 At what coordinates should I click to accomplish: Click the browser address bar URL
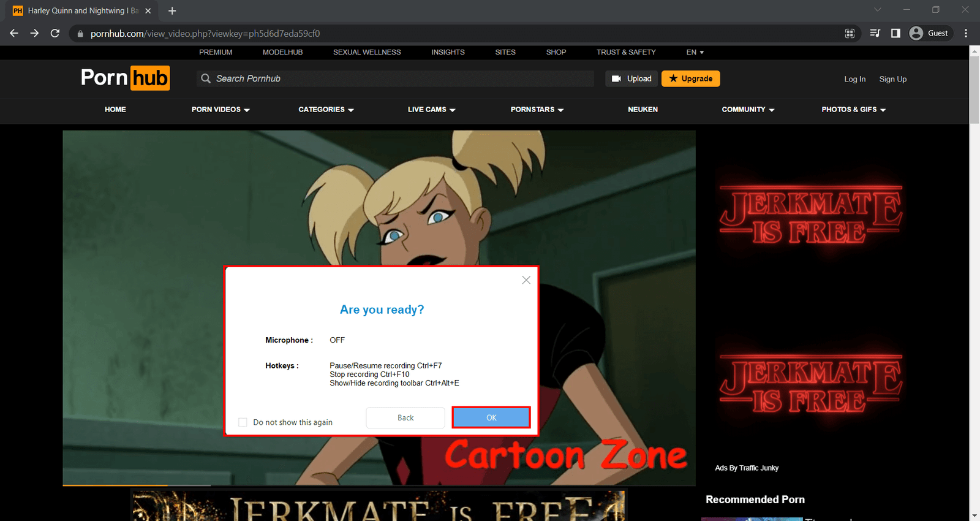[205, 34]
